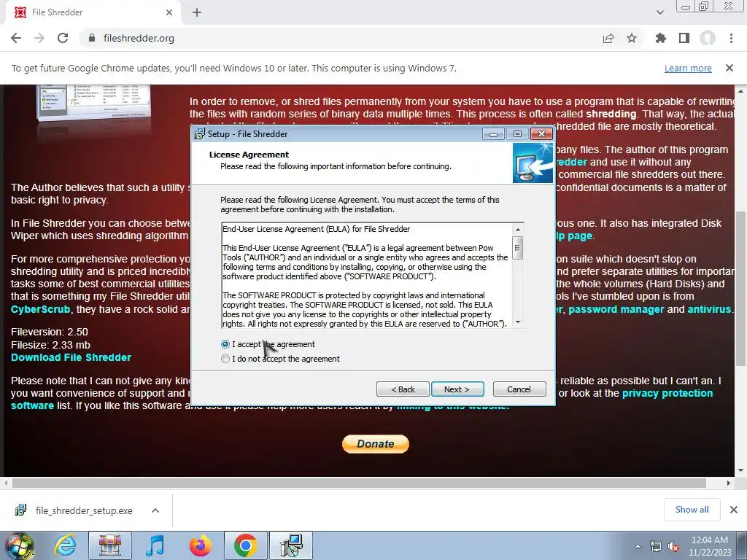Go forward in Chrome browser
The image size is (747, 560).
coord(39,38)
